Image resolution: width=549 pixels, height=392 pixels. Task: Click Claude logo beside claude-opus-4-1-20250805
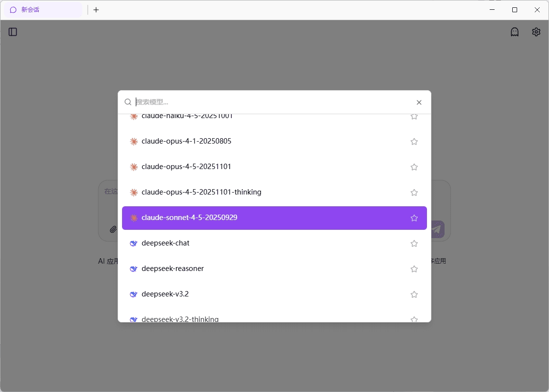point(133,142)
